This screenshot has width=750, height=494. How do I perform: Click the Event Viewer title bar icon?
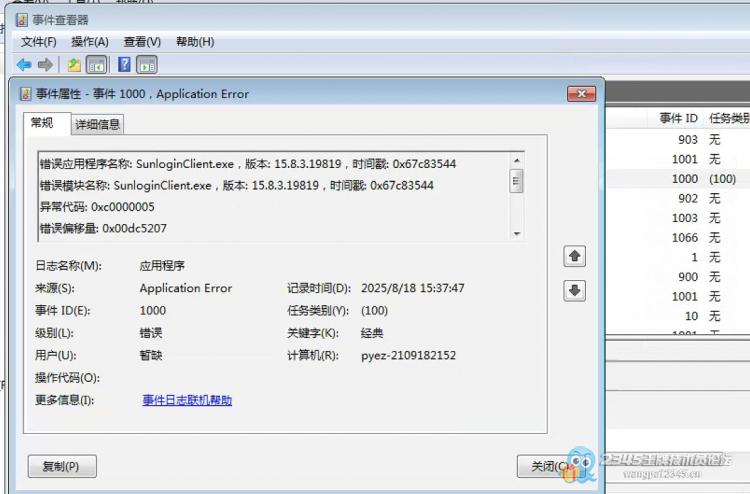point(22,20)
